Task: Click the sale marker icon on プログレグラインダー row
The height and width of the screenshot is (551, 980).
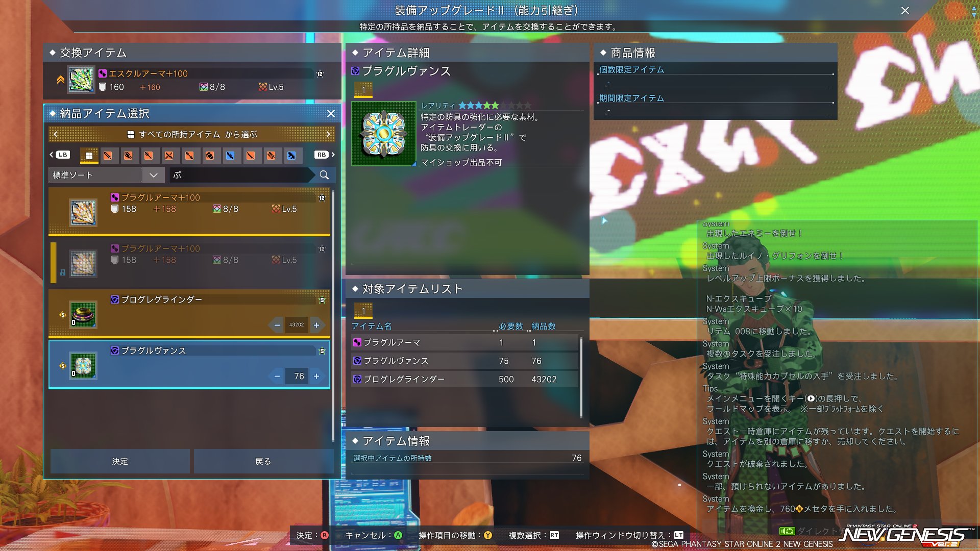Action: pyautogui.click(x=63, y=315)
